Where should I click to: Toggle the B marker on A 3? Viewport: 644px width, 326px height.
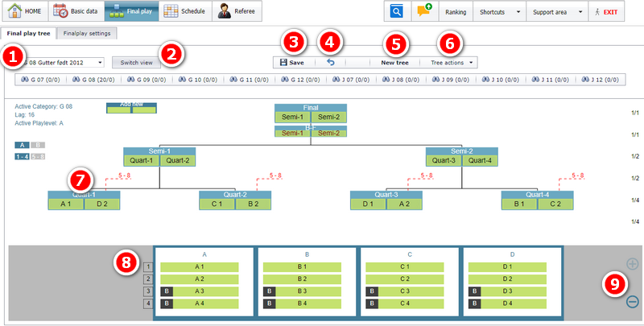click(x=167, y=292)
